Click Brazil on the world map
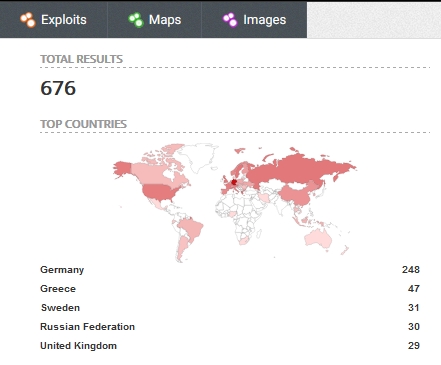This screenshot has height=365, width=441. (x=191, y=228)
